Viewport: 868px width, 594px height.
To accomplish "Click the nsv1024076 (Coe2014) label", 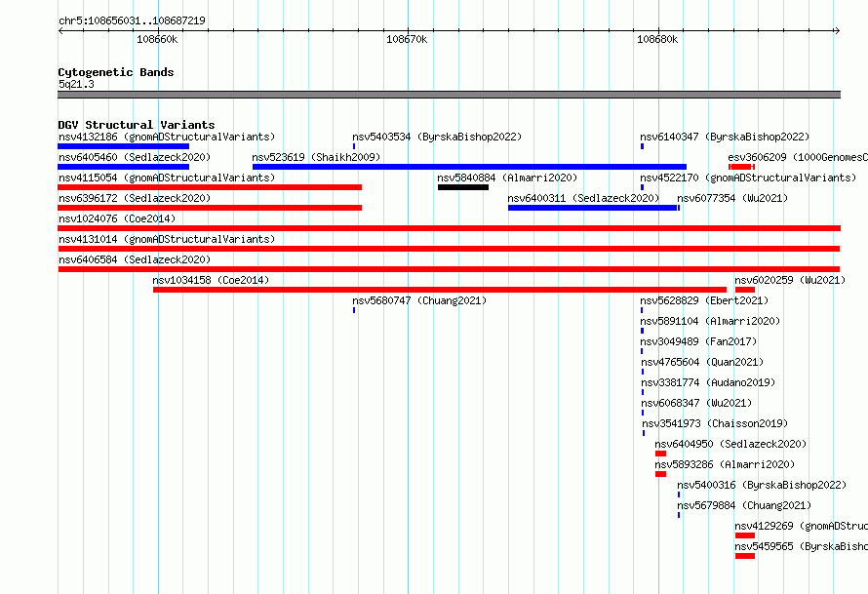I will [117, 218].
